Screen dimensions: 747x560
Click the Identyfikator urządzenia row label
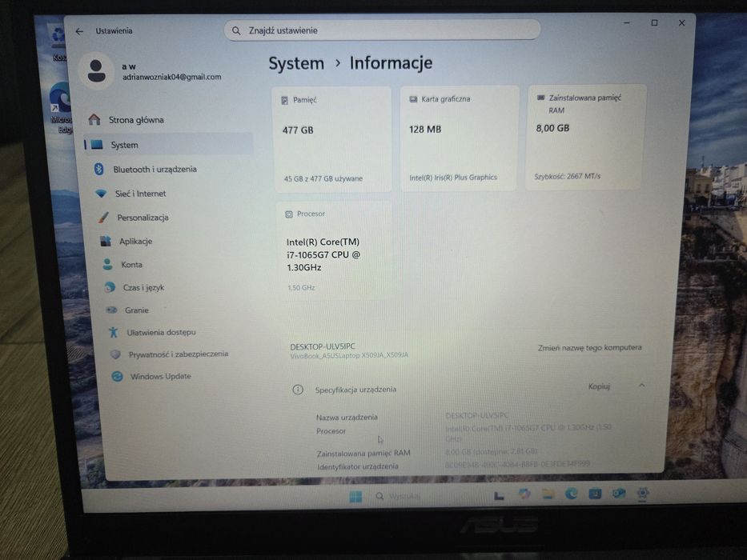click(358, 466)
